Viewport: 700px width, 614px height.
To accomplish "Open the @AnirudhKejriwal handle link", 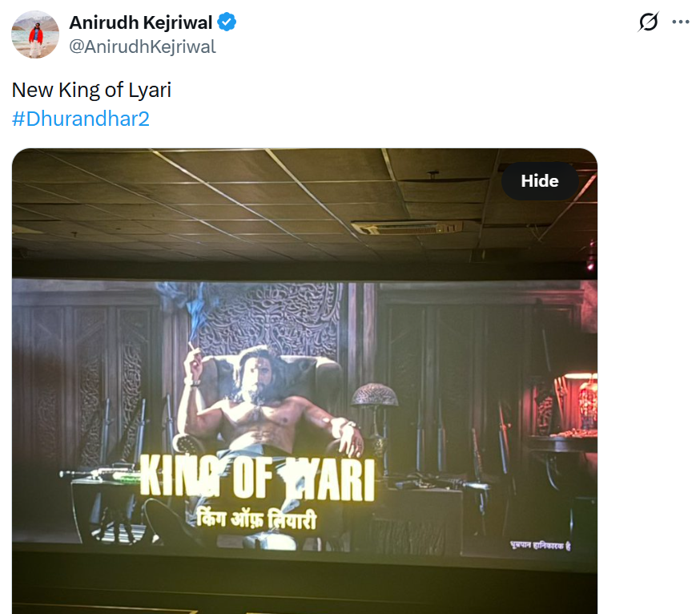I will [x=143, y=46].
